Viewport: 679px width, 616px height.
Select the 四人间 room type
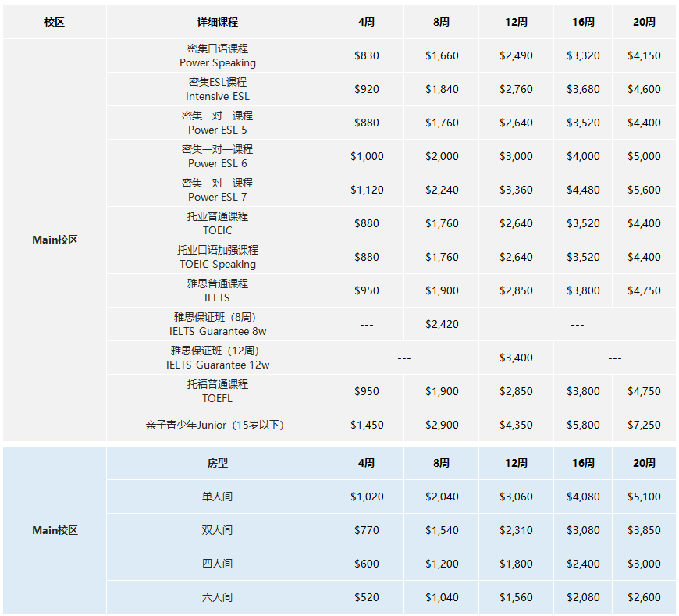[218, 564]
